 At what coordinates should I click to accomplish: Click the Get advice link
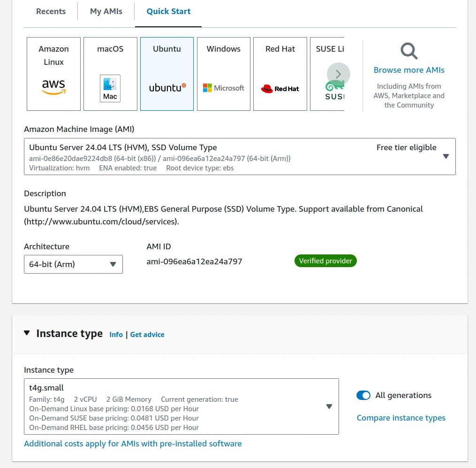click(x=147, y=335)
